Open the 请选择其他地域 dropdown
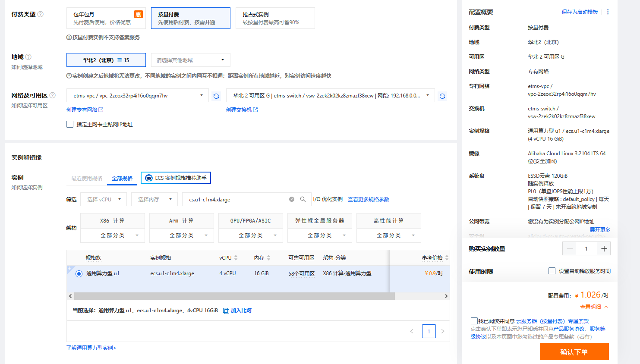640x364 pixels. [191, 60]
